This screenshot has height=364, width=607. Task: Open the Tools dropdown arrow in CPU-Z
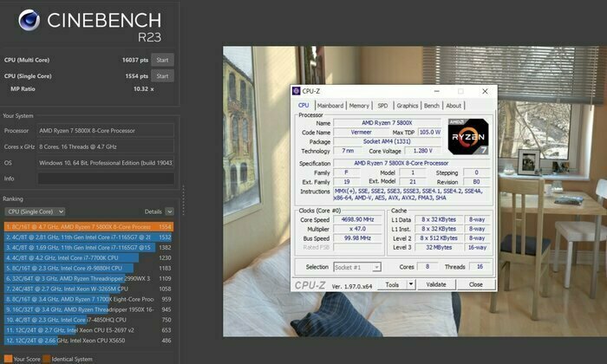click(x=411, y=284)
